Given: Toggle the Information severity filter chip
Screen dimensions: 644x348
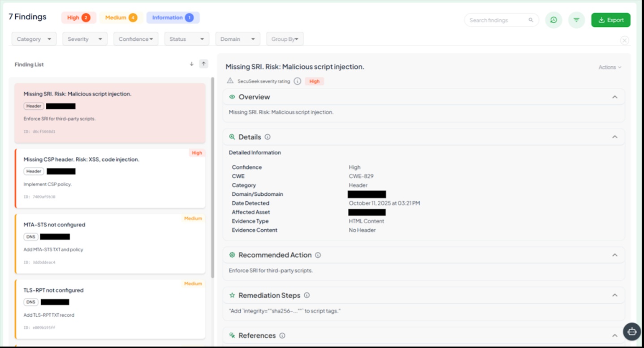Looking at the screenshot, I should pos(173,18).
